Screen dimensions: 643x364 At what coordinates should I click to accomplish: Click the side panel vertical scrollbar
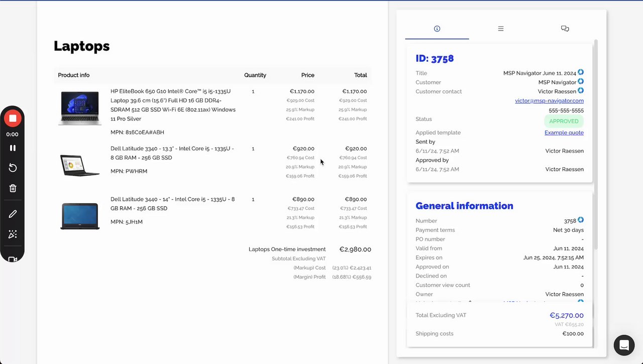click(596, 145)
